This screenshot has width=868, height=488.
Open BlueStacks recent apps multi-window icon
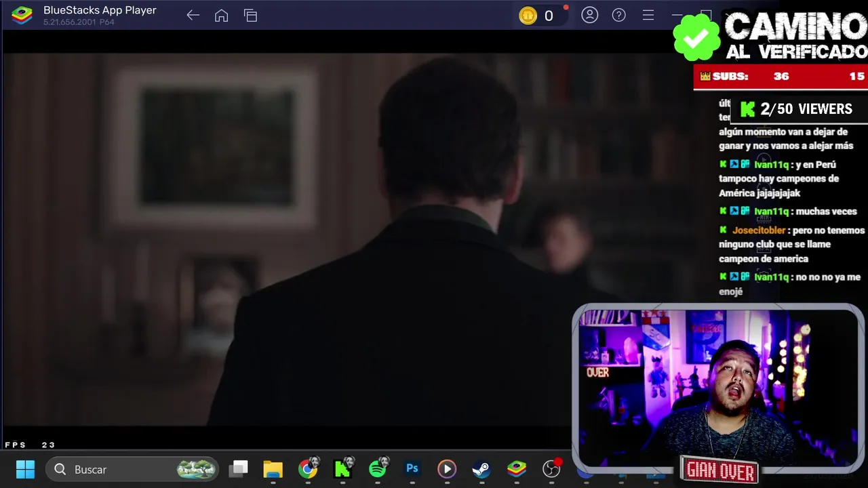(250, 15)
